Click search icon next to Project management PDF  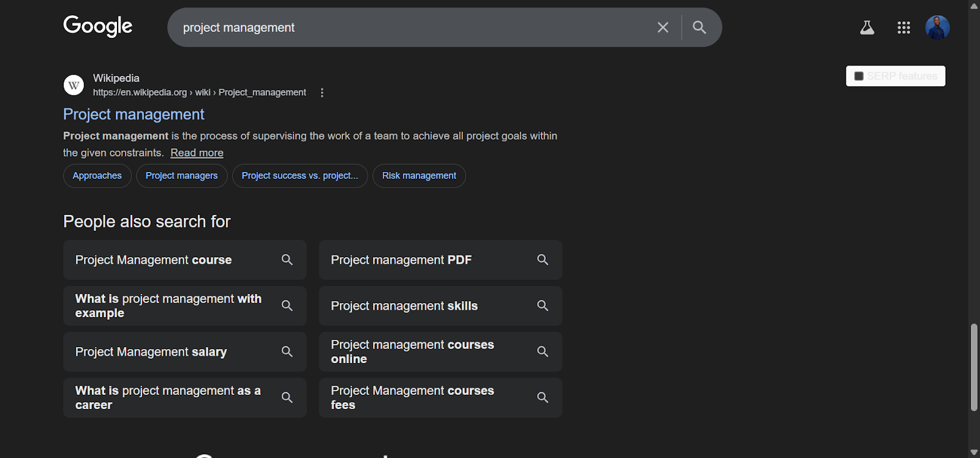tap(543, 260)
